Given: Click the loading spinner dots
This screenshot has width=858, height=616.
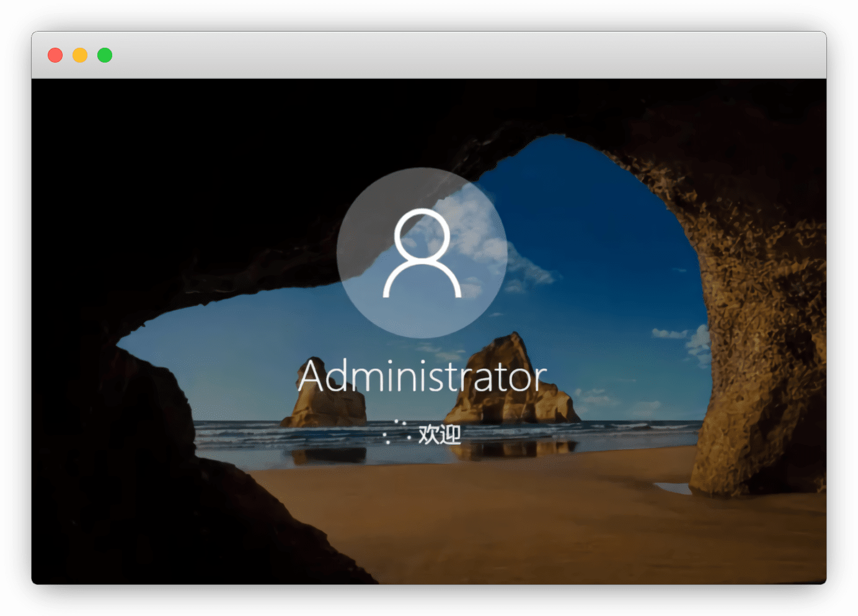Looking at the screenshot, I should coord(397,433).
